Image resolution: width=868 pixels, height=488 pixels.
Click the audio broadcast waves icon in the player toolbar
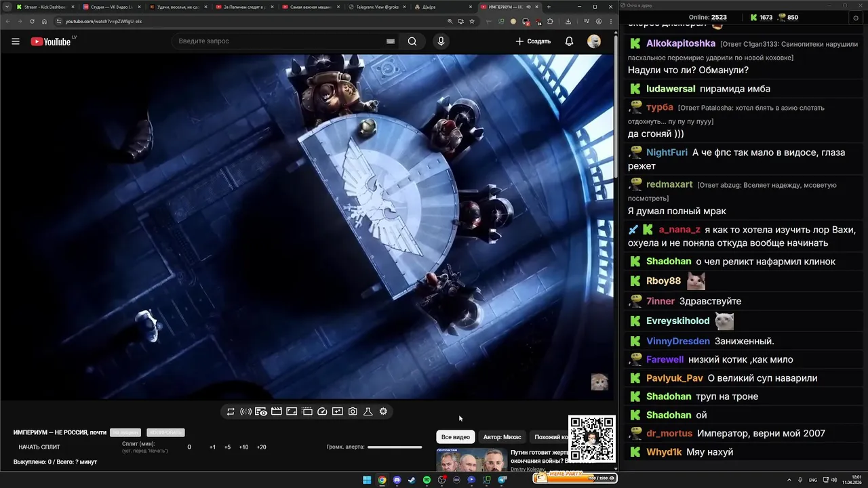point(245,411)
